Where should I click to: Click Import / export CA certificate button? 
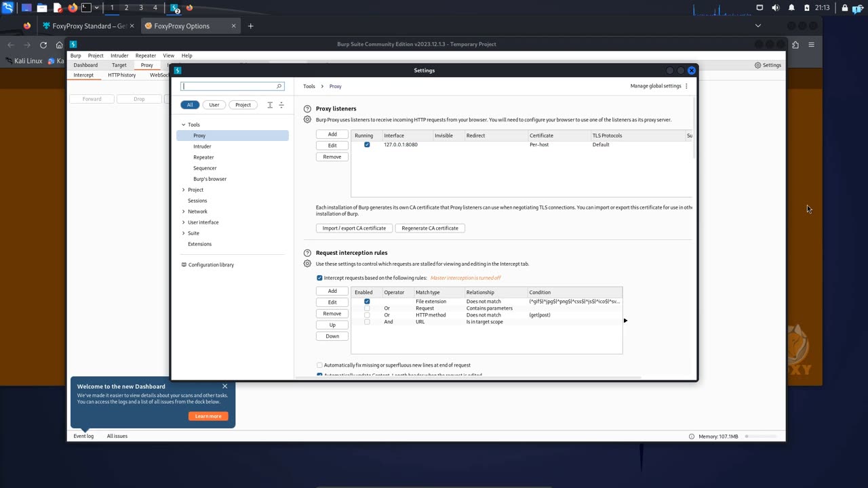tap(354, 228)
